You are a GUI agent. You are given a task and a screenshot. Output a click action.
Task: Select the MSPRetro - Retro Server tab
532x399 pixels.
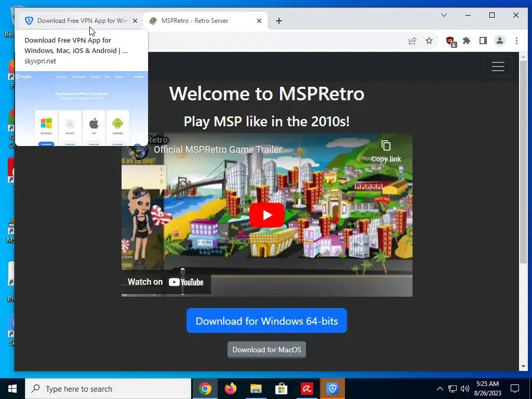point(205,21)
